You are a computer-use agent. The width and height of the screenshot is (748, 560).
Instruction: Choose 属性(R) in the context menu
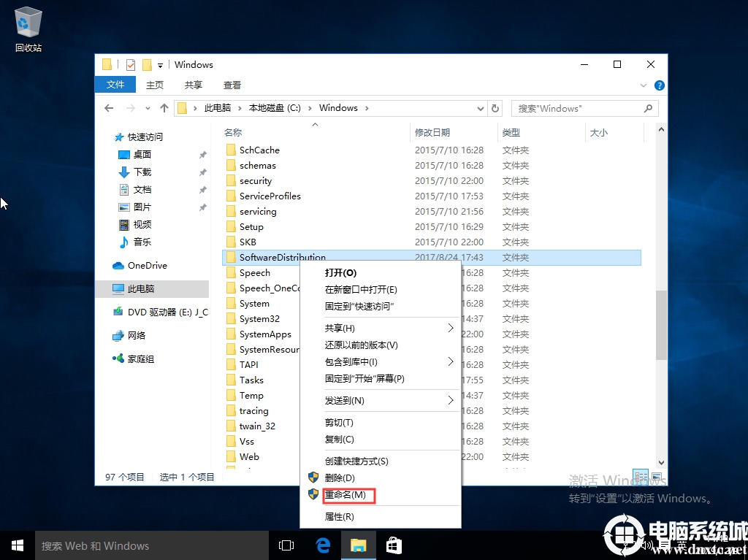click(339, 517)
